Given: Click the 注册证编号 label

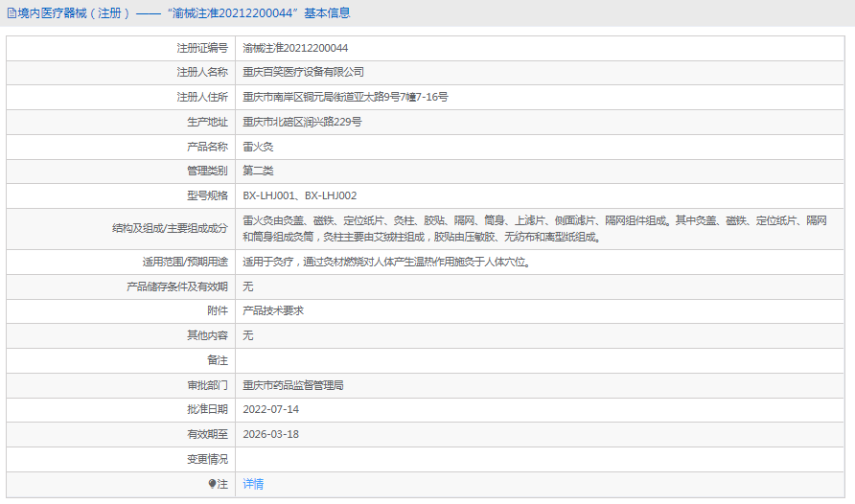Looking at the screenshot, I should pyautogui.click(x=202, y=48).
